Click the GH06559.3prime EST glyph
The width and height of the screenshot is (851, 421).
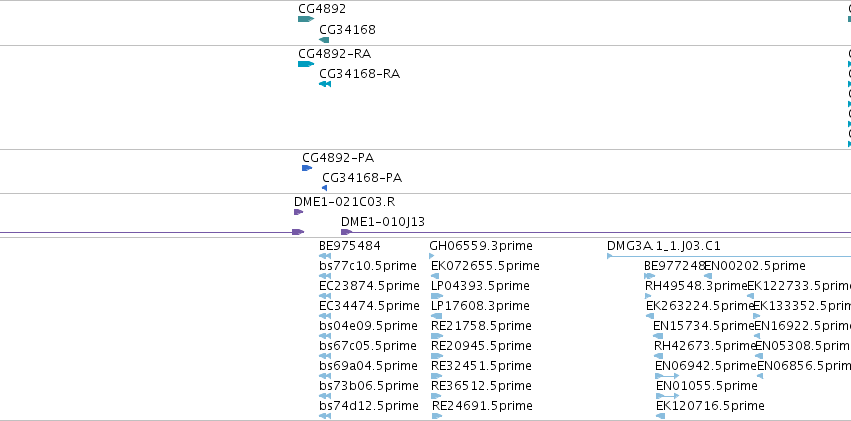click(431, 256)
